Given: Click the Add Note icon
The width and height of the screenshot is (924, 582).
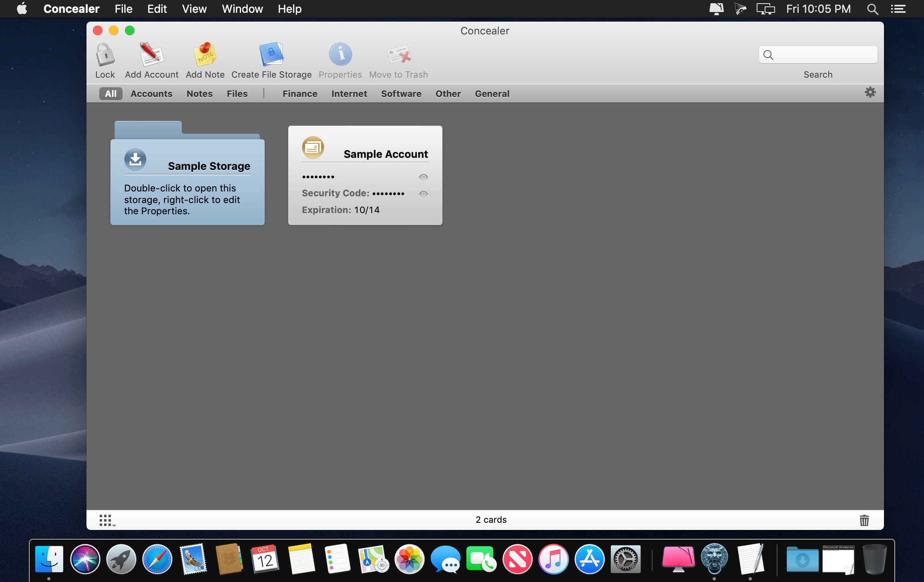Looking at the screenshot, I should (205, 55).
